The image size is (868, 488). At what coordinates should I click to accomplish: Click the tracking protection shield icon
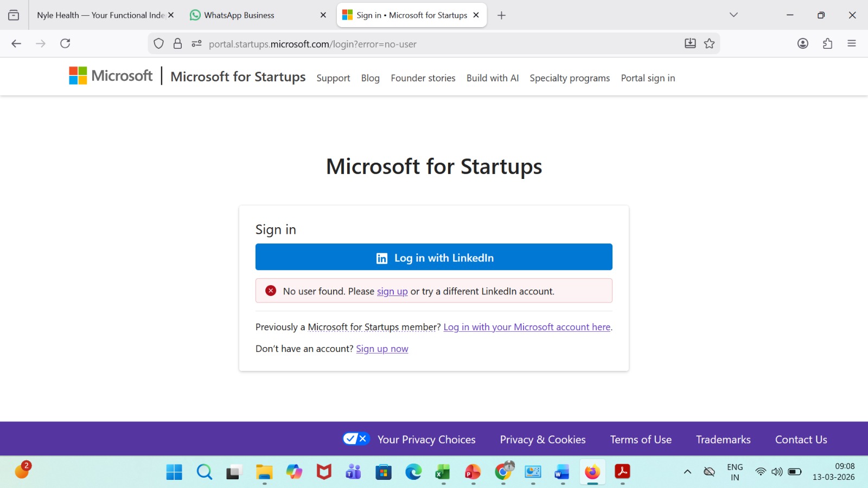(x=158, y=44)
